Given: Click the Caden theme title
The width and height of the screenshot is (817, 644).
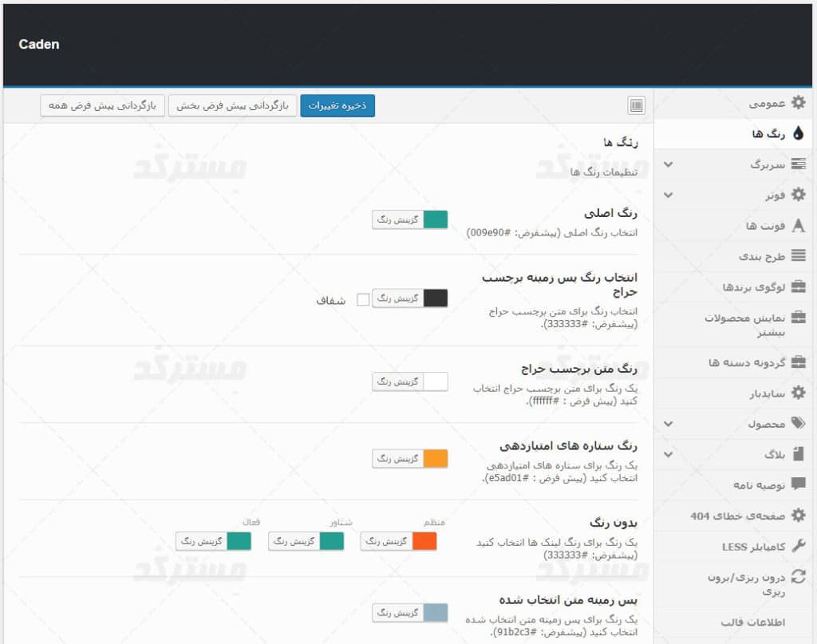Looking at the screenshot, I should (x=39, y=44).
